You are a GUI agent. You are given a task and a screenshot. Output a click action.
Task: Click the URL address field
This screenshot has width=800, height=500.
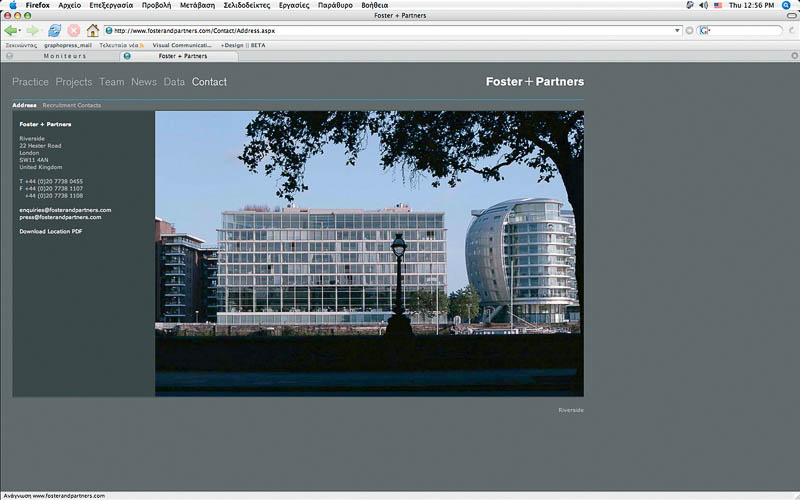(393, 31)
